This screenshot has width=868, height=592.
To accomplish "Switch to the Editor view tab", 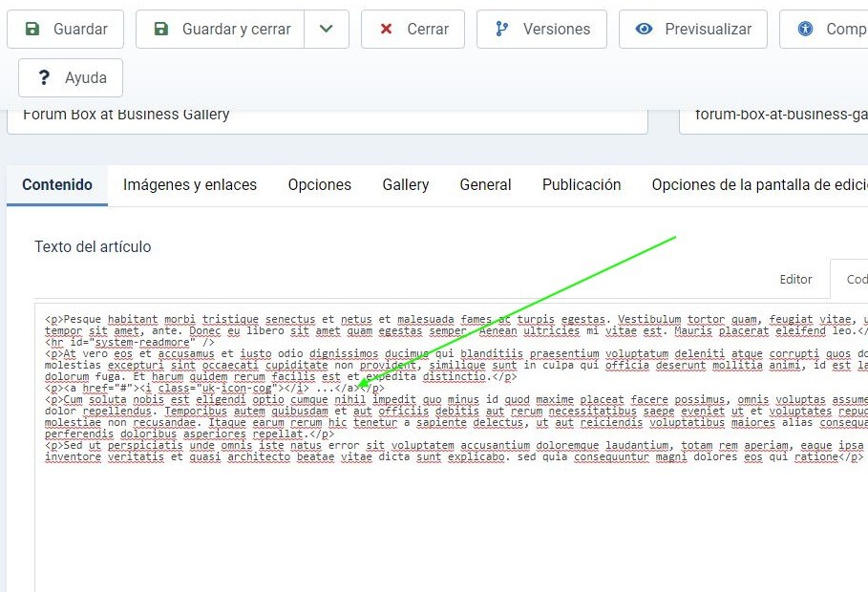I will [x=795, y=279].
